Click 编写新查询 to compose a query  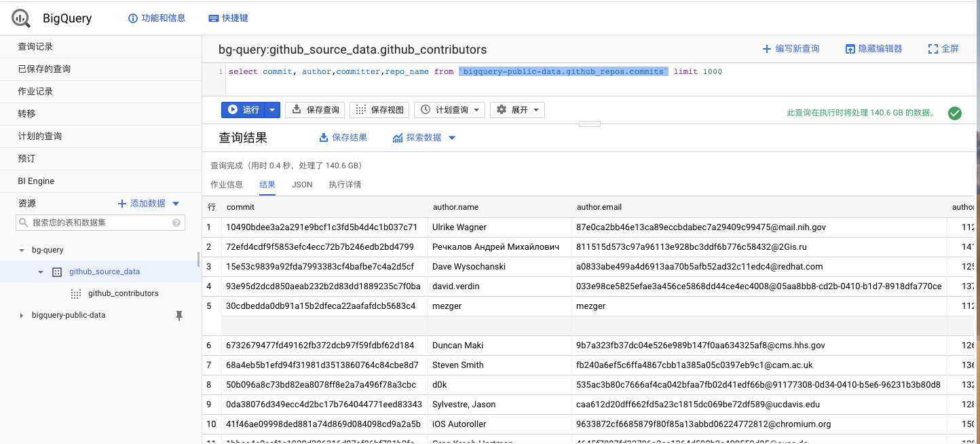point(791,49)
